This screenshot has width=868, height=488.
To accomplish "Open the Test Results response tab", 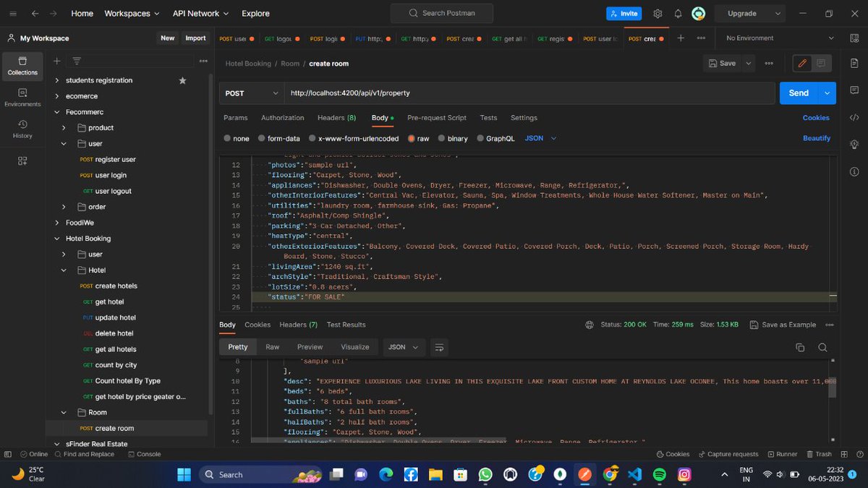I will [x=346, y=325].
